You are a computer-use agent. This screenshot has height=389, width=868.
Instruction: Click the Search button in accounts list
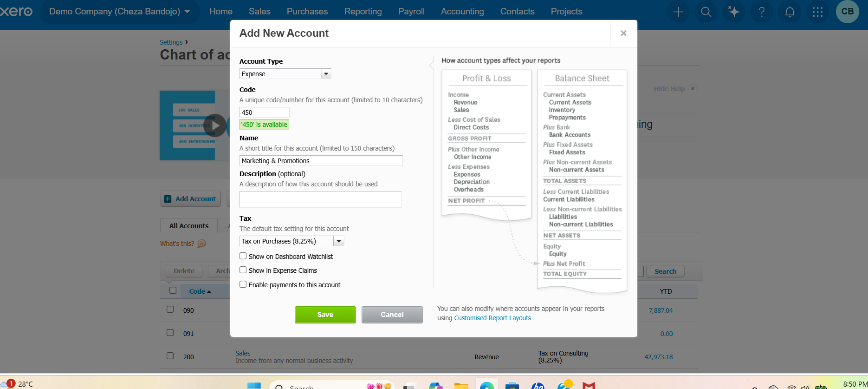tap(665, 271)
